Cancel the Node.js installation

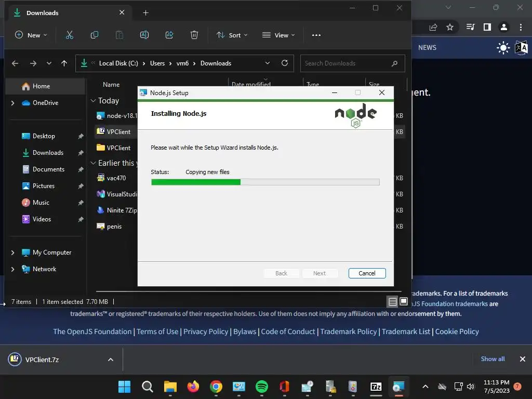tap(367, 273)
